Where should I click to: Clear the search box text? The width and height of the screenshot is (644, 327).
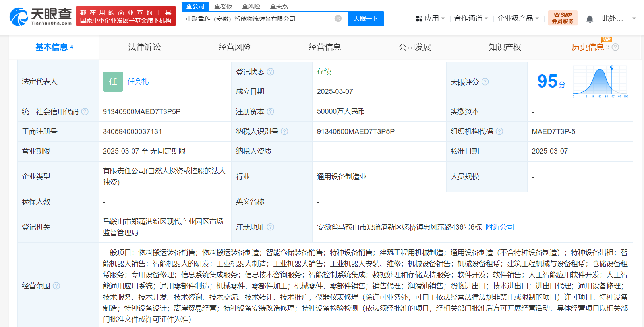click(338, 19)
